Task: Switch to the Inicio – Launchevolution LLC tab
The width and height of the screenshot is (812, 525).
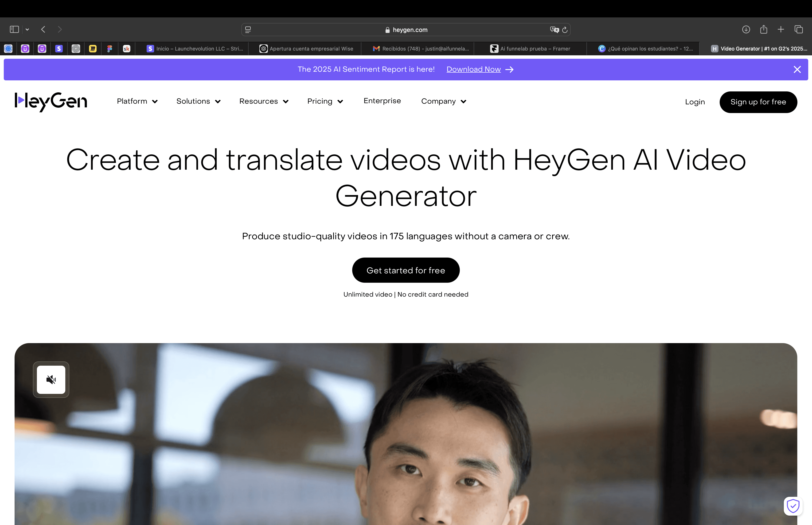Action: coord(192,49)
